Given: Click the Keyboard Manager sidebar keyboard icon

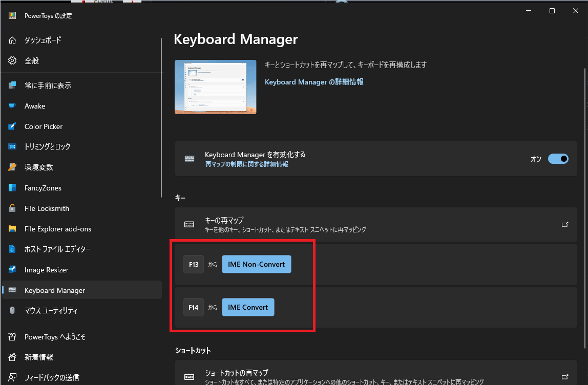Looking at the screenshot, I should (12, 290).
